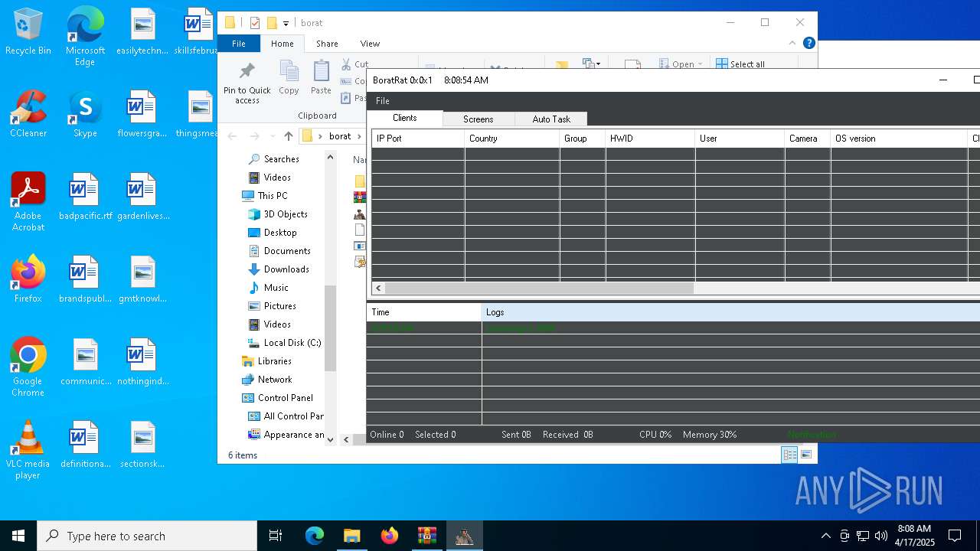Click the Time column header in logs
The width and height of the screenshot is (980, 551).
tap(424, 312)
